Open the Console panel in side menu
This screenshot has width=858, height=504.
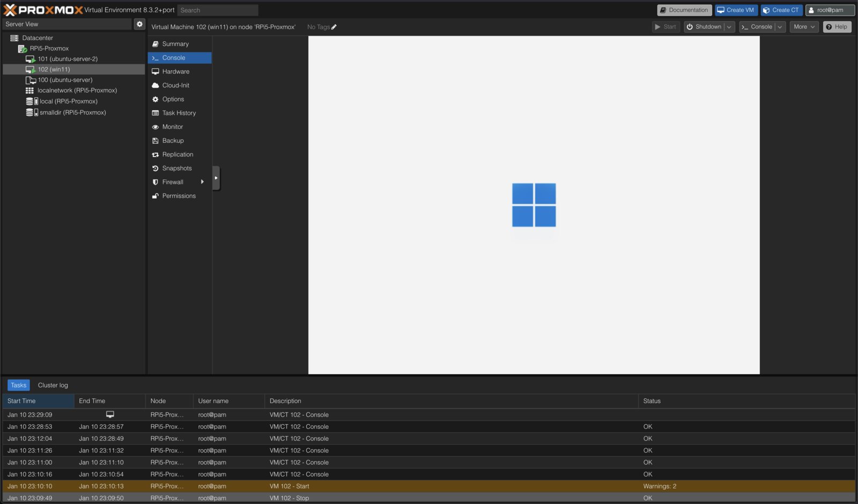pos(180,58)
